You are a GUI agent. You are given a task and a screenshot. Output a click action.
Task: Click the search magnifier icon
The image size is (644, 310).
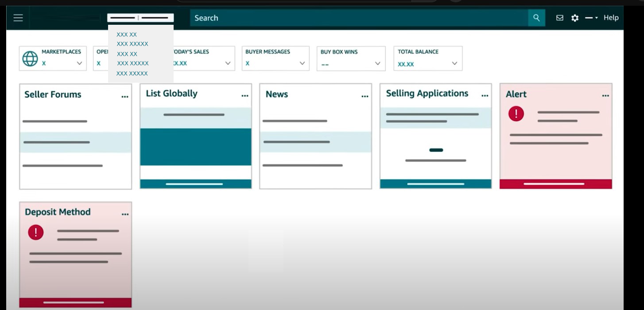pos(536,18)
